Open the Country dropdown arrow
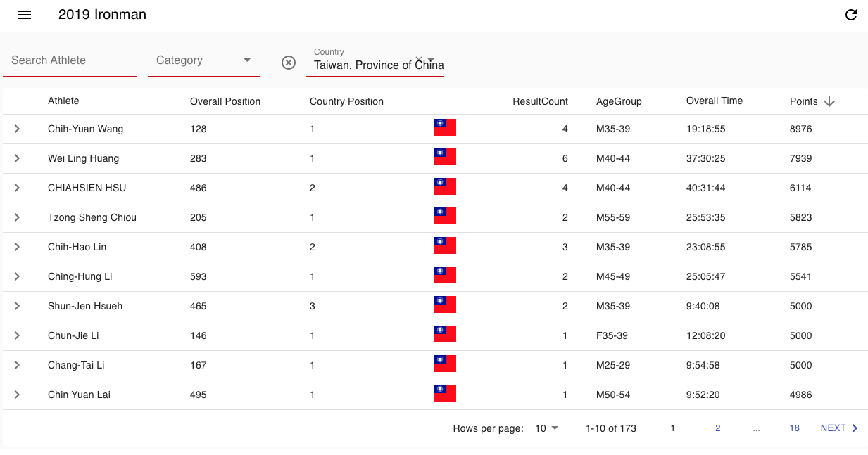Viewport: 868px width, 455px height. 431,60
